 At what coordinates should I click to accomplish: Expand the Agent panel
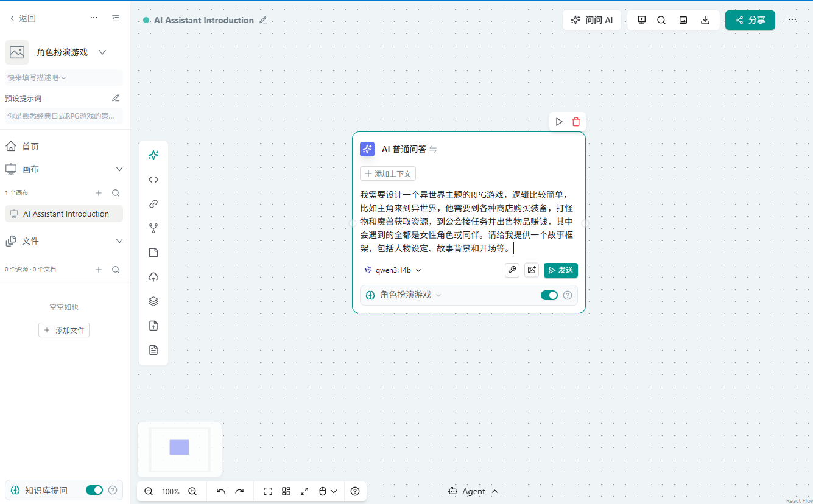473,491
